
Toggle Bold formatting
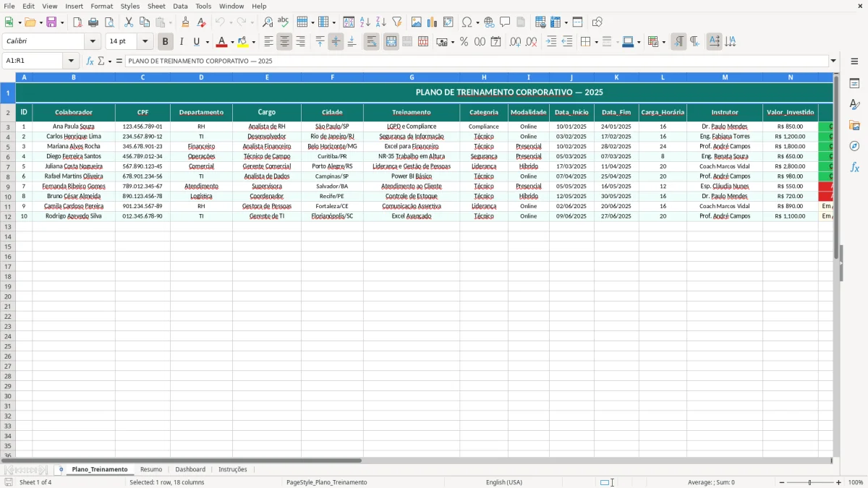tap(166, 42)
